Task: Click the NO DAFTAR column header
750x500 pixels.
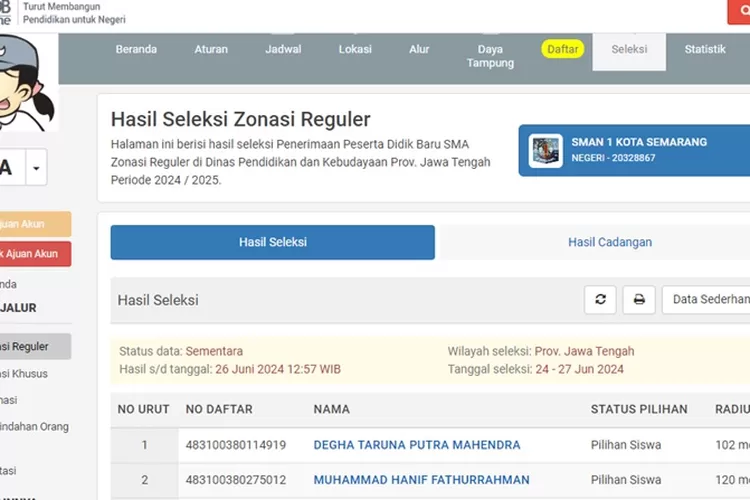Action: click(x=219, y=410)
